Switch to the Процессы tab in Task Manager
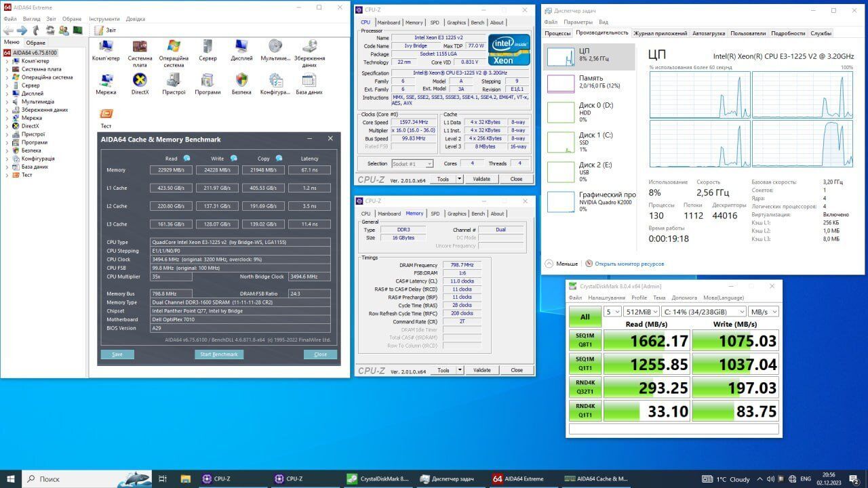The width and height of the screenshot is (868, 488). click(557, 33)
